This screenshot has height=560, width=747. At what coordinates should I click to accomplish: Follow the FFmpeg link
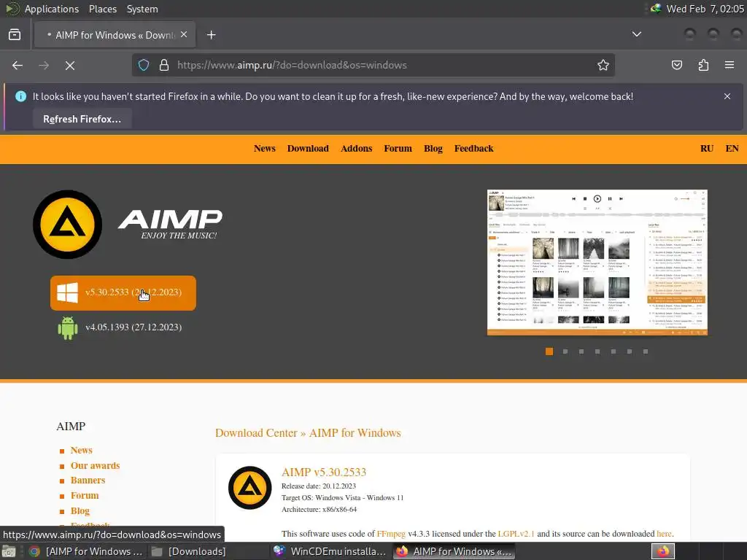(x=391, y=534)
